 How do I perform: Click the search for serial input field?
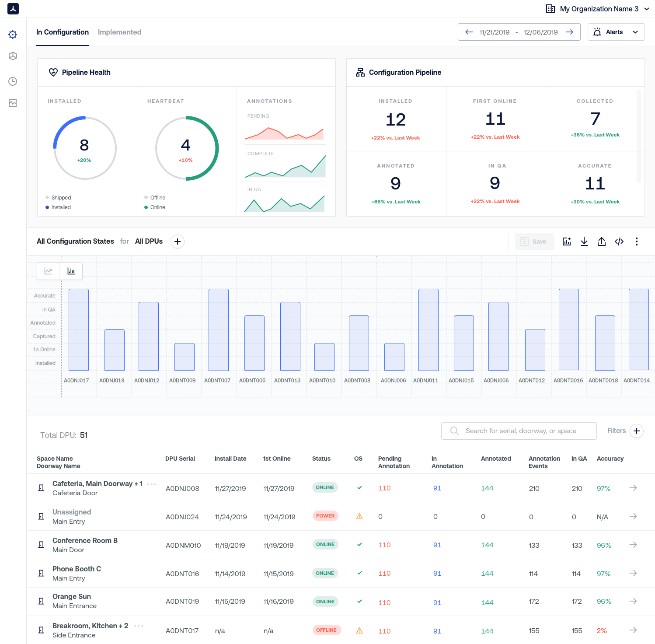(520, 431)
